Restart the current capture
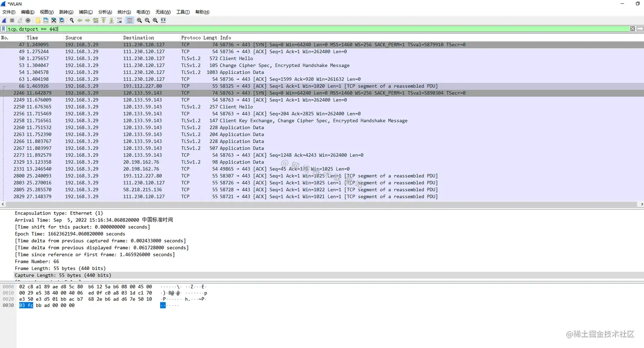Viewport: 644px width, 348px height. pyautogui.click(x=20, y=20)
